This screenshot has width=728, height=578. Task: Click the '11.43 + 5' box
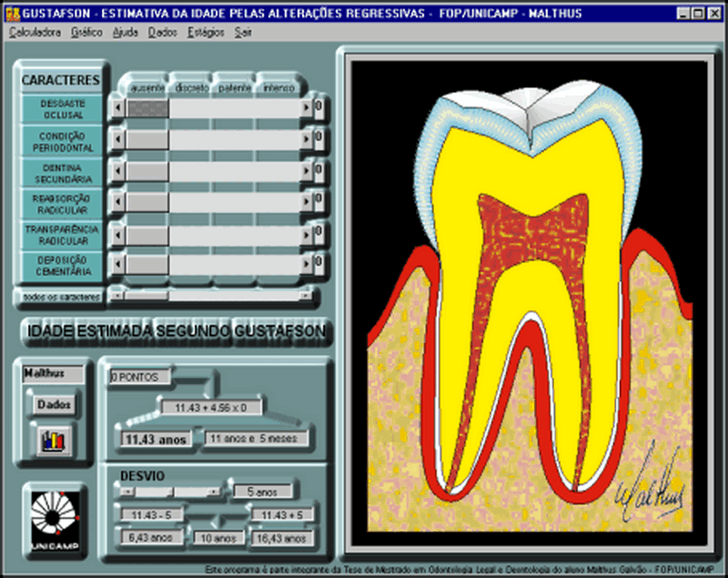282,515
